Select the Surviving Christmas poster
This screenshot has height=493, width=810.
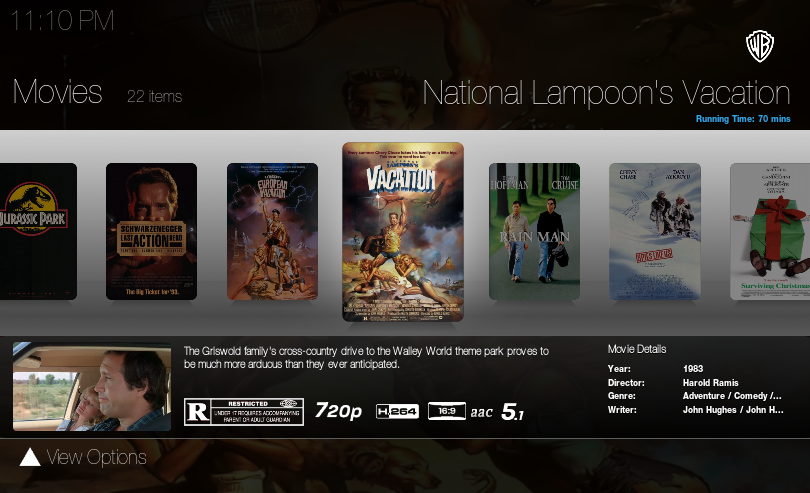pos(770,232)
